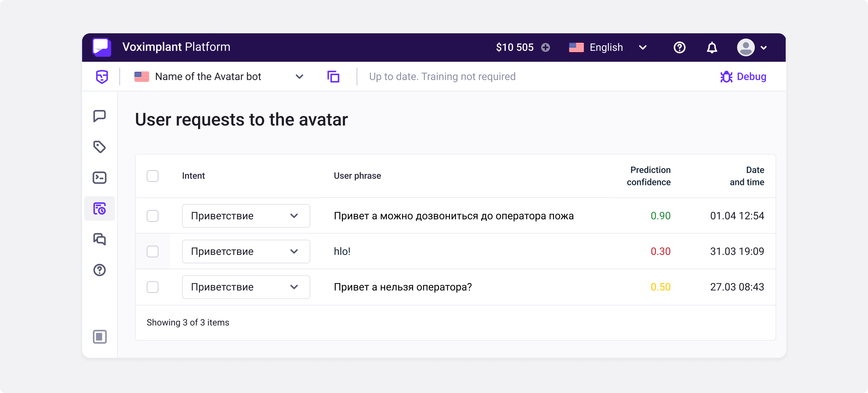
Task: Open the tag icon in sidebar
Action: point(99,147)
